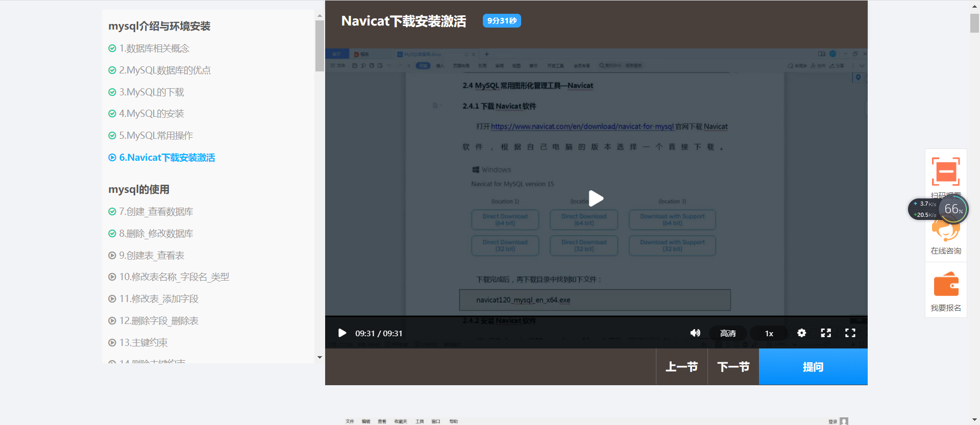The height and width of the screenshot is (425, 980).
Task: Click the check icon beside 5.MySQL常用操作
Action: tap(112, 136)
